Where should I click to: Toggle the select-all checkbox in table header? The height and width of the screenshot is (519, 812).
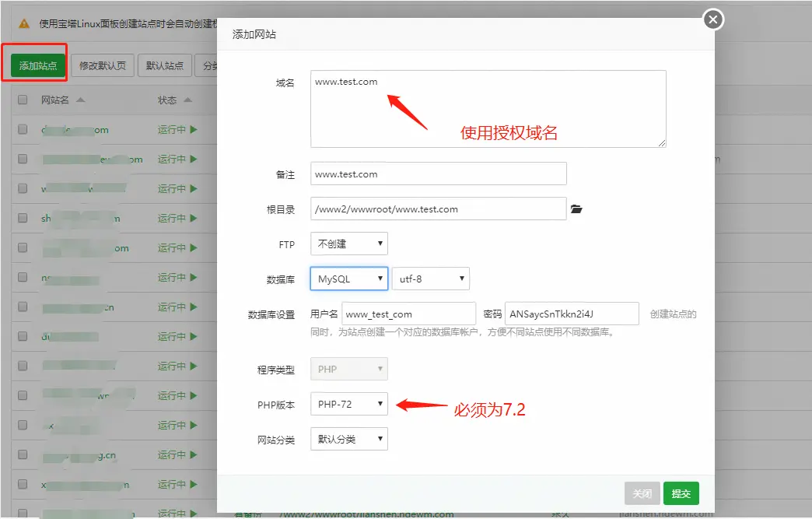(x=23, y=100)
